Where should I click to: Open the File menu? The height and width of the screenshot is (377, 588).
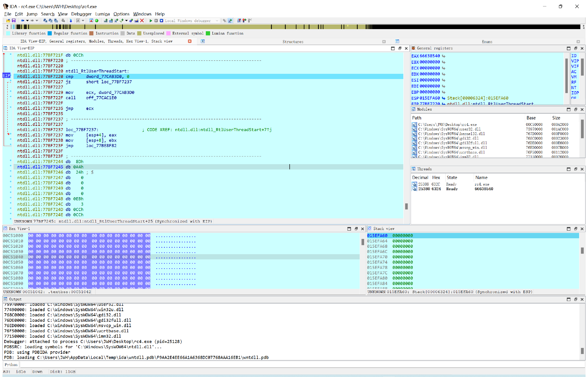tap(8, 14)
